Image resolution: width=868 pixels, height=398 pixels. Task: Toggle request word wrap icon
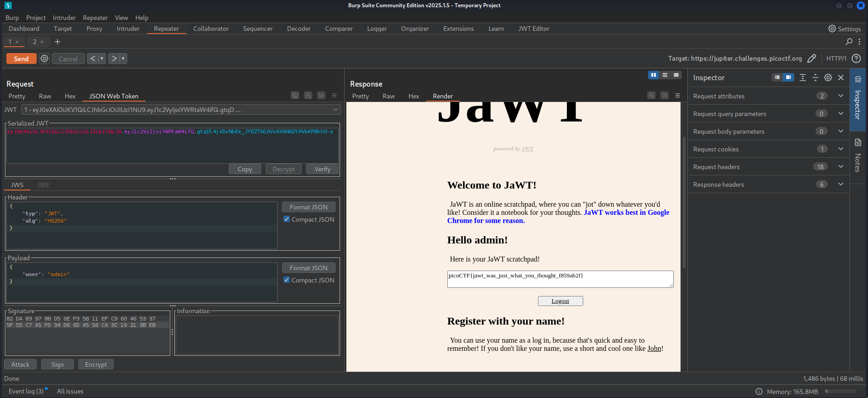308,95
